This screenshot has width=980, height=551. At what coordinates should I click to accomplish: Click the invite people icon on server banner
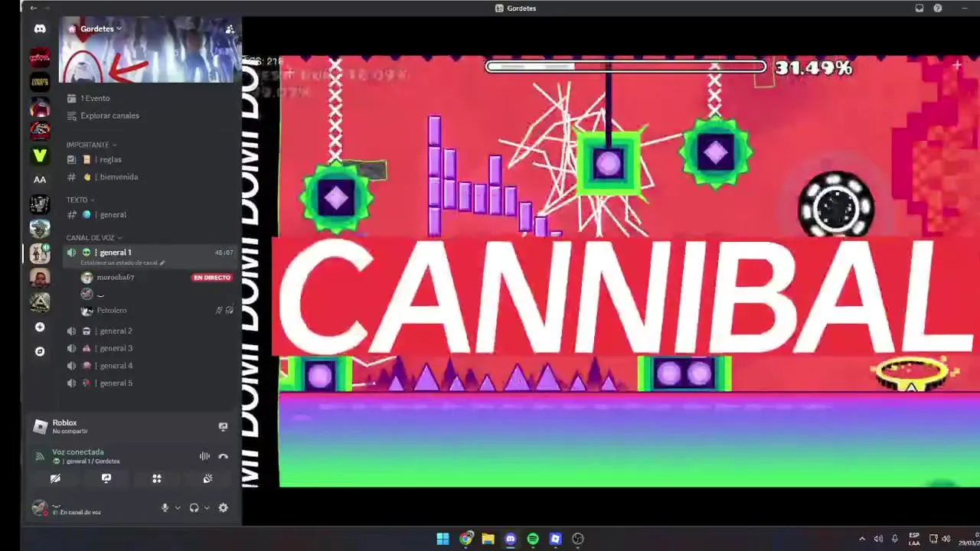[229, 29]
